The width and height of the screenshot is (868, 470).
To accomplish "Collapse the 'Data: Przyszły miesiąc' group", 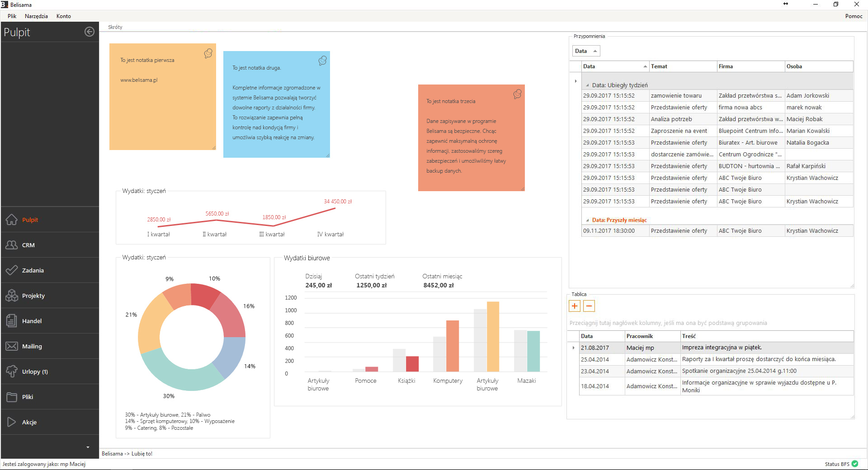I will (587, 221).
